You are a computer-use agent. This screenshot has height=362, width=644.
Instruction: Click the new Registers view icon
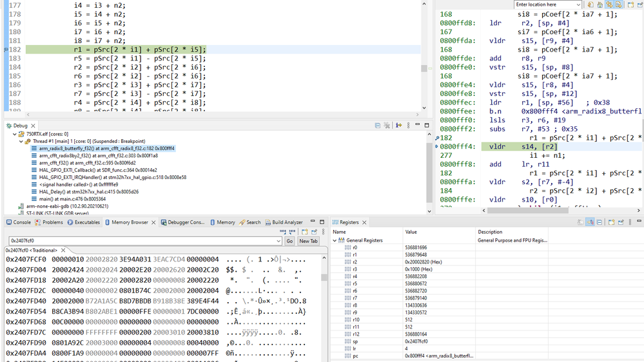pyautogui.click(x=611, y=222)
